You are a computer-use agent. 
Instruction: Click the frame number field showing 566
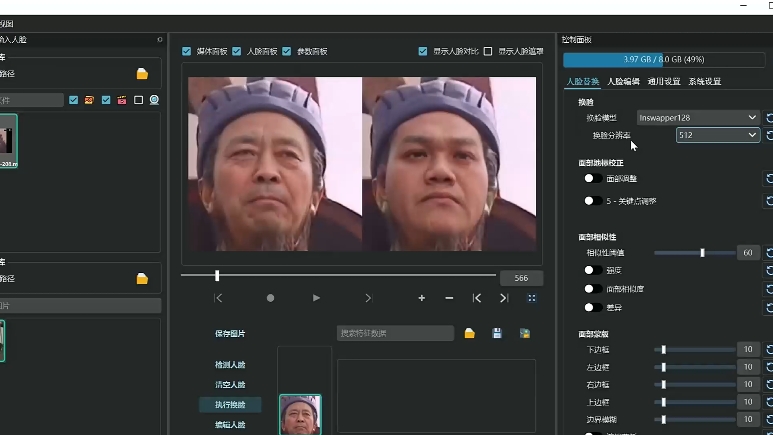pyautogui.click(x=522, y=278)
